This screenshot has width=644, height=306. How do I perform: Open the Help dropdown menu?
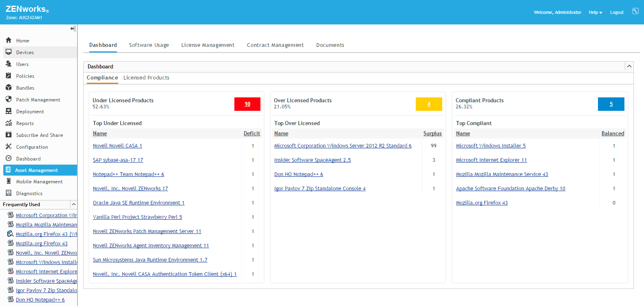[x=595, y=12]
